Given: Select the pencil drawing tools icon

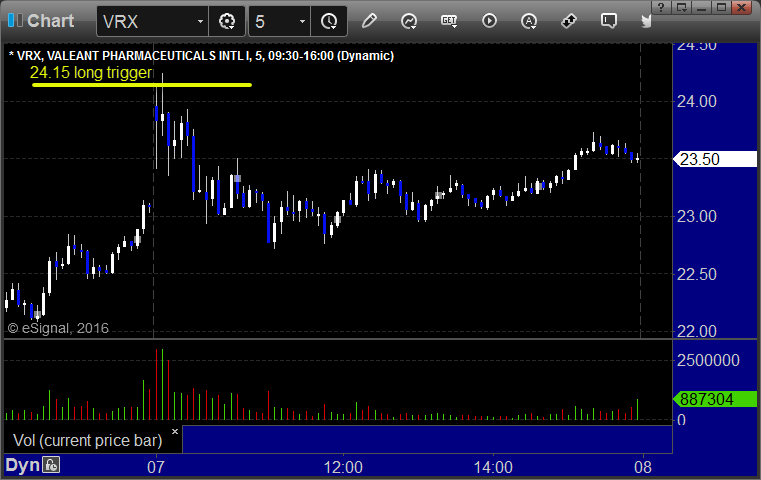Looking at the screenshot, I should [x=369, y=21].
